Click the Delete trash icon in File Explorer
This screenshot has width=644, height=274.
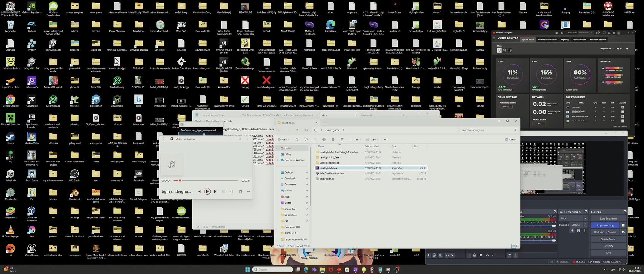(342, 140)
